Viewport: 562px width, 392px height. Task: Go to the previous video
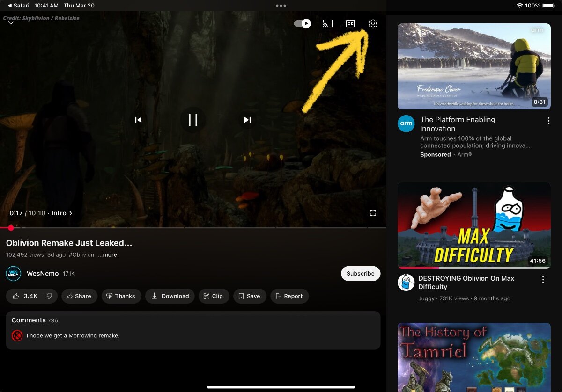coord(138,120)
